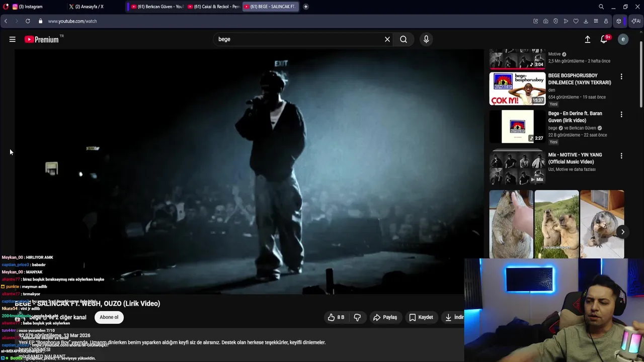This screenshot has height=362, width=644.
Task: Click the 'Mix - MOTIVE - YIN YANG' title
Action: [x=575, y=158]
